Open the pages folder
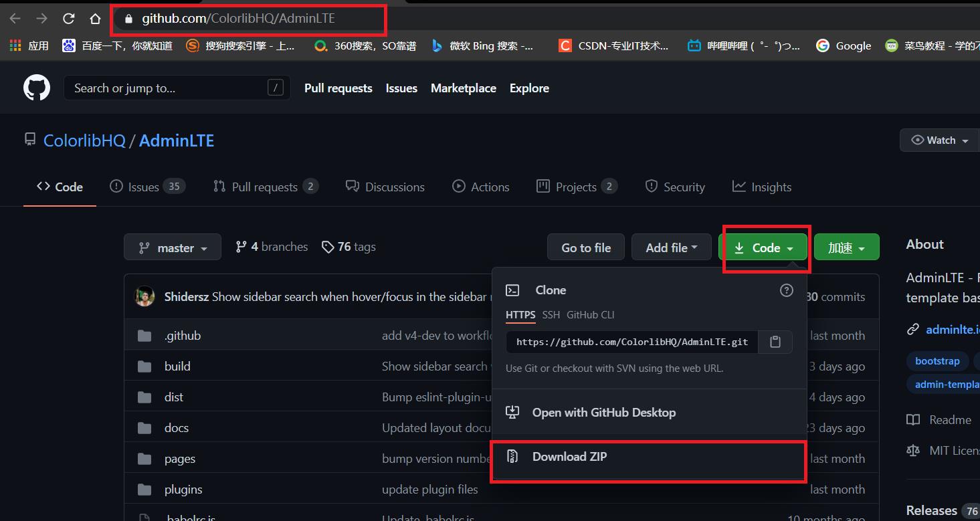The image size is (980, 521). (x=180, y=459)
